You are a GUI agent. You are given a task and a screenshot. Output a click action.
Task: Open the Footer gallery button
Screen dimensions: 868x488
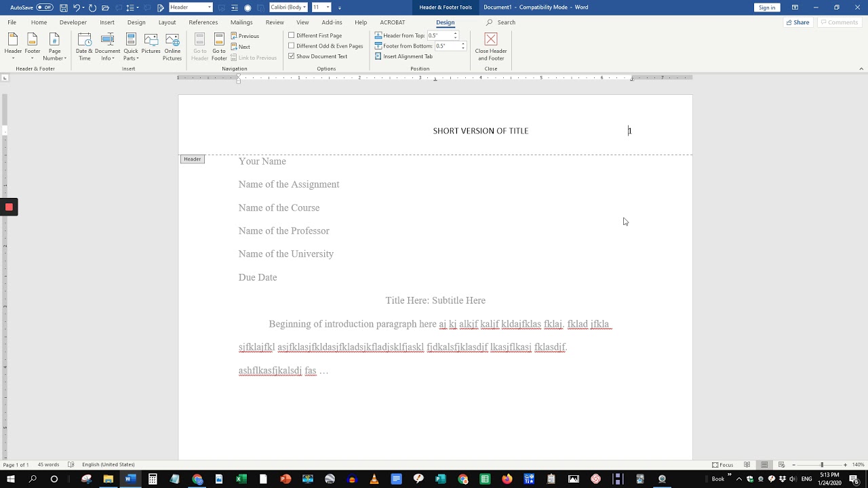tap(33, 46)
